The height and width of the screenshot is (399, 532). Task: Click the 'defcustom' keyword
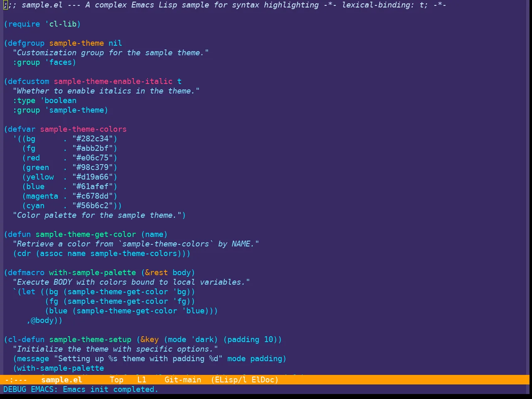pos(29,81)
